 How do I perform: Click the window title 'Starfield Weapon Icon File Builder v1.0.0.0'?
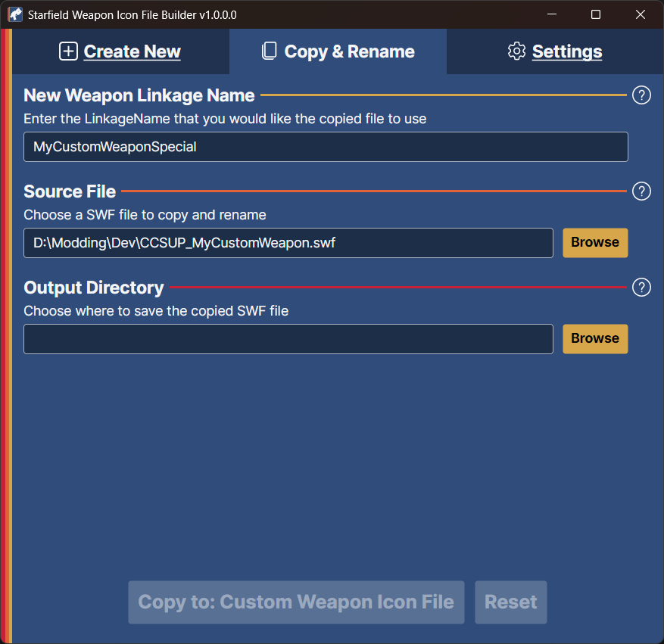(132, 15)
